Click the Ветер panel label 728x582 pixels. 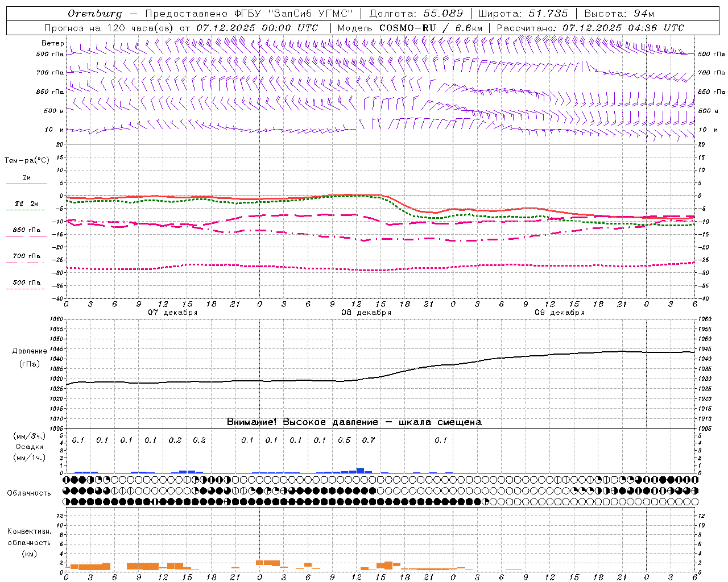click(53, 43)
